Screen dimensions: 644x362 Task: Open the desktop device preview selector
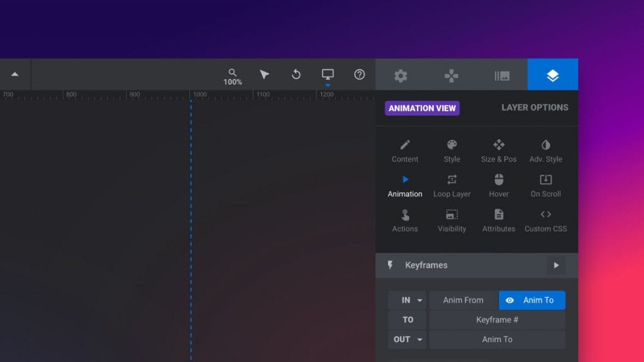click(328, 75)
